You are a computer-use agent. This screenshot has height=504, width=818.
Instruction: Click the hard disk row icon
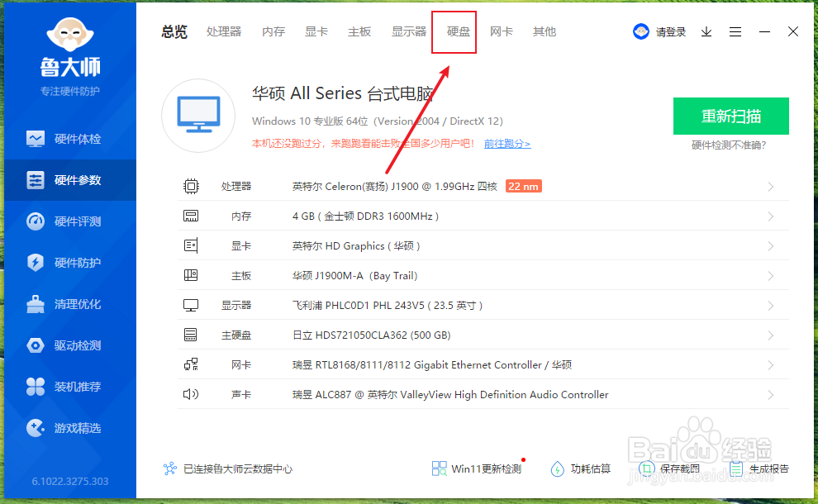click(191, 335)
